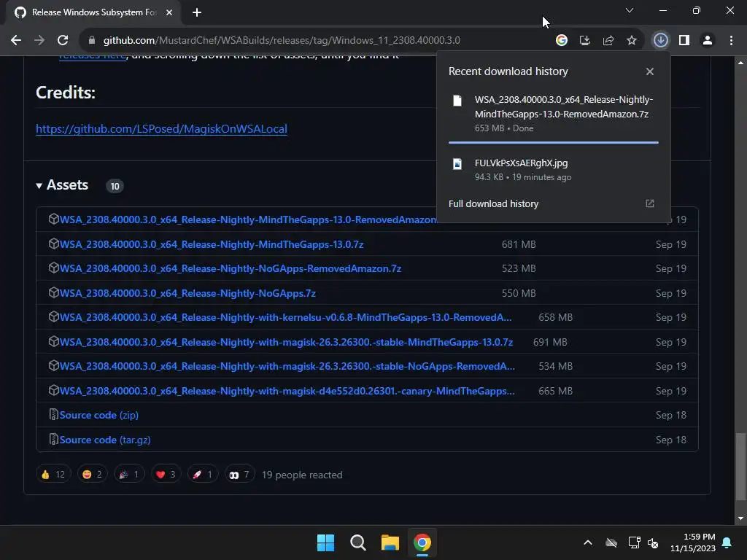This screenshot has height=560, width=747.
Task: Open Windows taskbar search
Action: [357, 542]
